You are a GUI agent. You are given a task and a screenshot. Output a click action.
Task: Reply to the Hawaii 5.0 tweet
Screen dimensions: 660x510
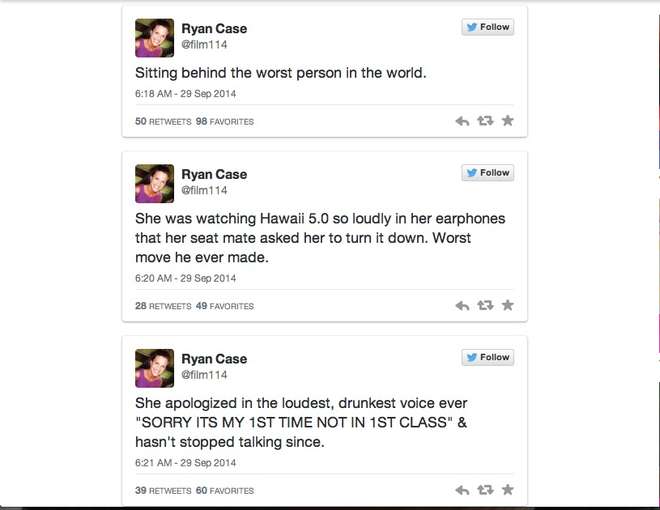462,305
